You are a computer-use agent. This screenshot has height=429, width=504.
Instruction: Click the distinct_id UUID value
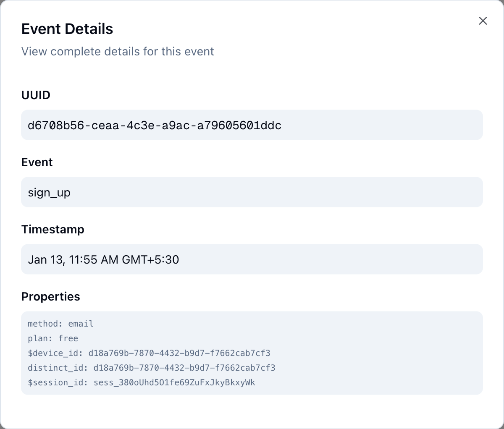tap(184, 368)
